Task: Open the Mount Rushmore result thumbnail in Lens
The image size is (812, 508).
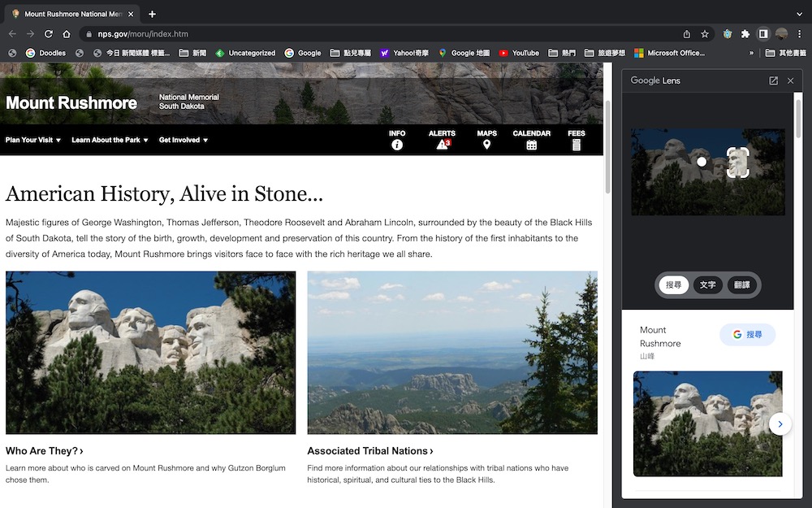Action: [707, 423]
